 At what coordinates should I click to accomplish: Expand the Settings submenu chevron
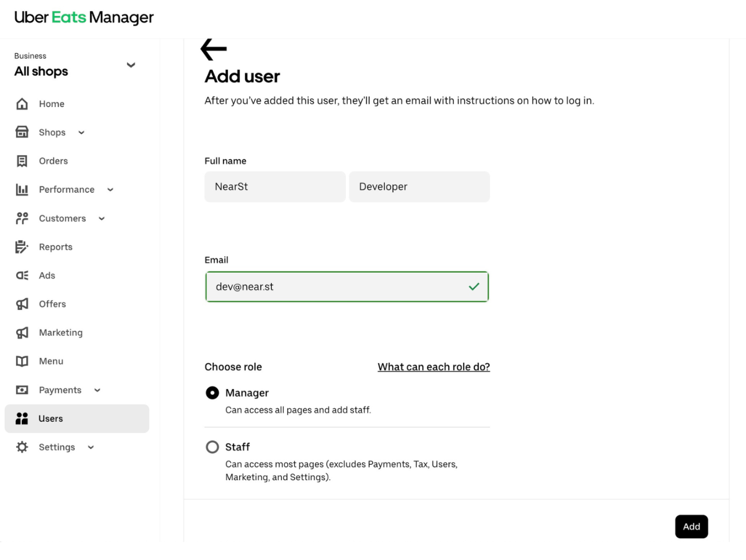91,447
